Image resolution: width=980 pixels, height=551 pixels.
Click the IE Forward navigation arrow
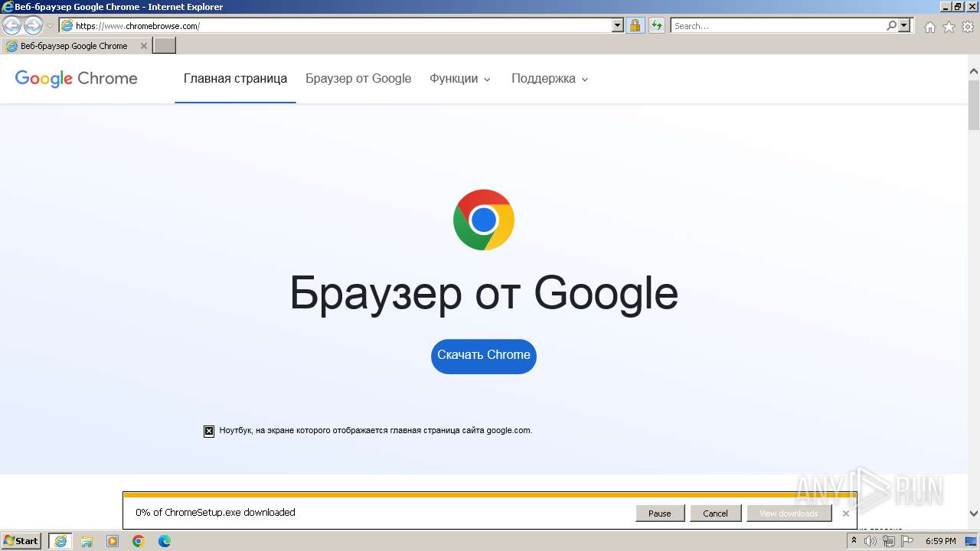click(33, 25)
